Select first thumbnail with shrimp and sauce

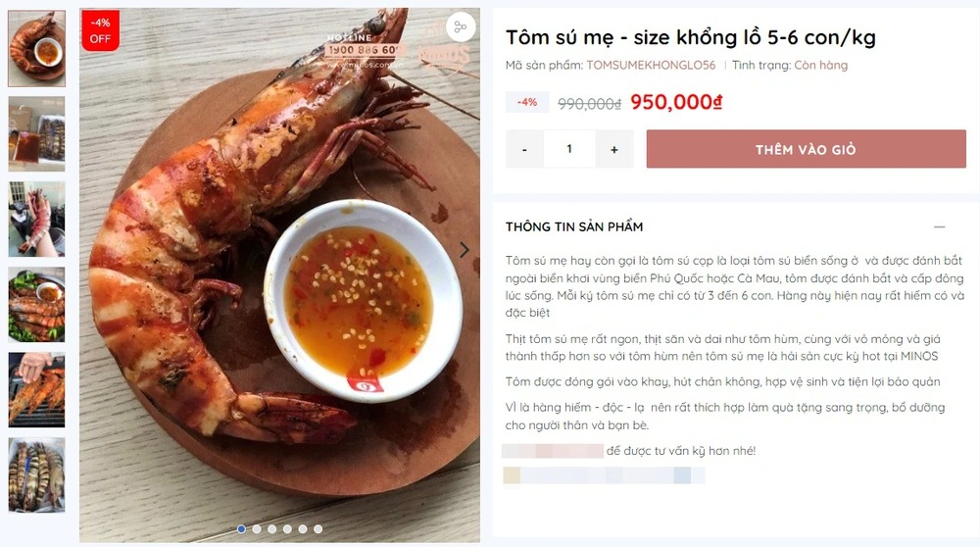(36, 48)
